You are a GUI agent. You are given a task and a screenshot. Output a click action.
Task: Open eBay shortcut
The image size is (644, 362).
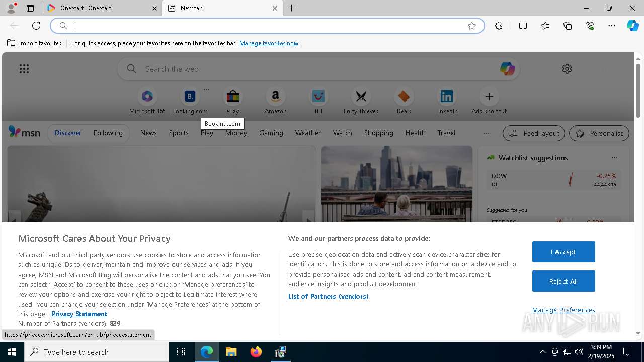click(232, 101)
